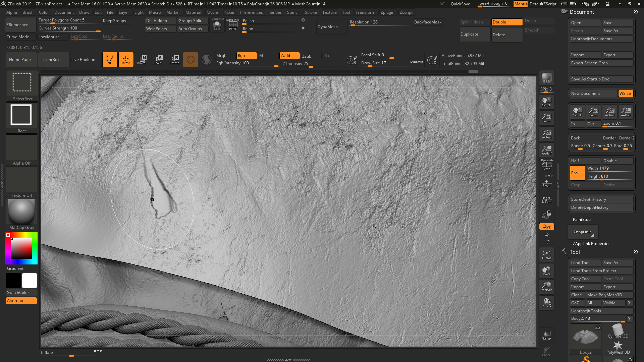
Task: Click the Move view icon in shelf
Action: tap(546, 271)
